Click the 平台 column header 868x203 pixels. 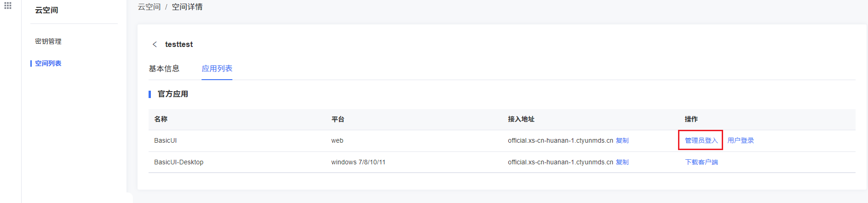338,119
